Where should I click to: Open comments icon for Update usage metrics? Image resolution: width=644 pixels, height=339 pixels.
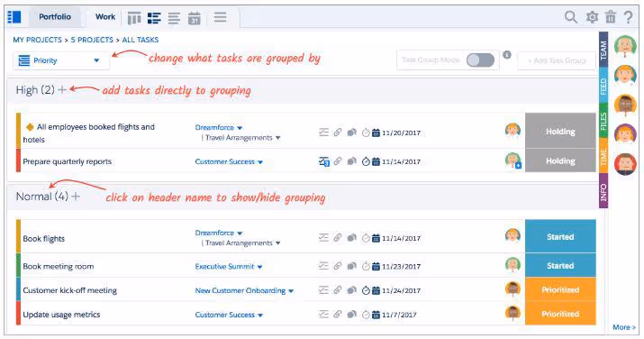[x=351, y=315]
